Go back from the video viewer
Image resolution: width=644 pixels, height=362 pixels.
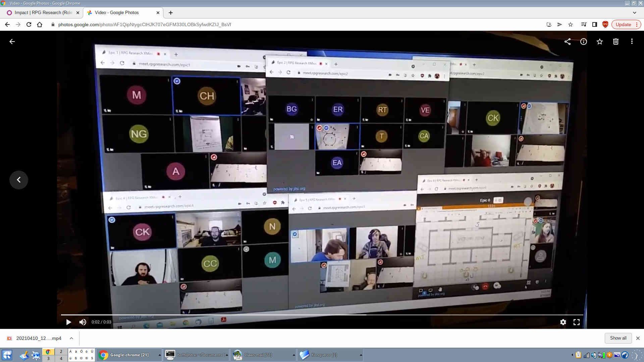[12, 42]
